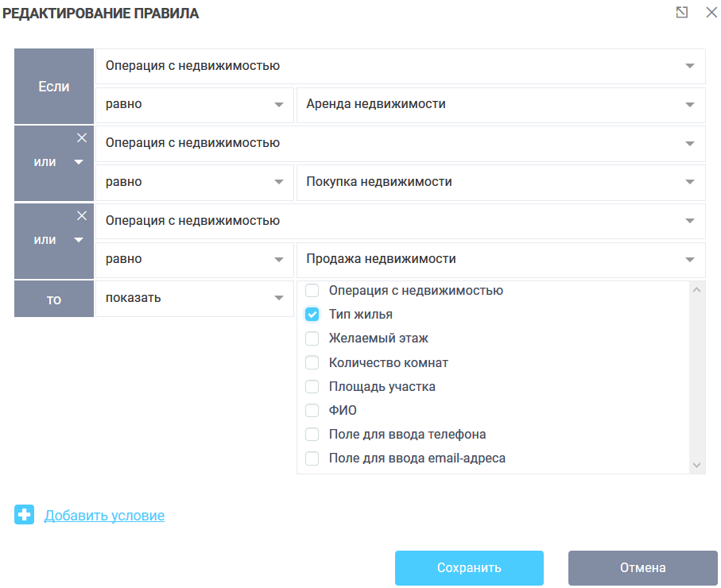Check the ФИО checkbox
The image size is (721, 588).
(312, 410)
